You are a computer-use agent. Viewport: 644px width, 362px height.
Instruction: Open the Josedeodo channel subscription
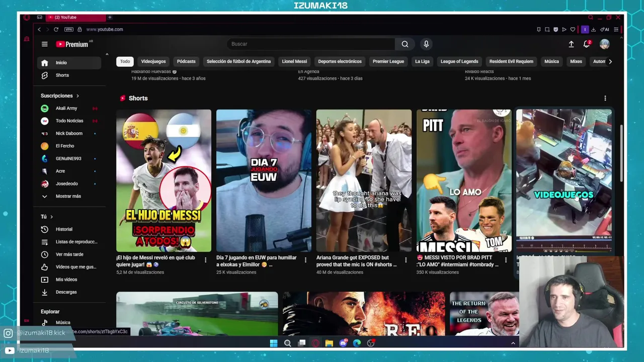pos(69,184)
